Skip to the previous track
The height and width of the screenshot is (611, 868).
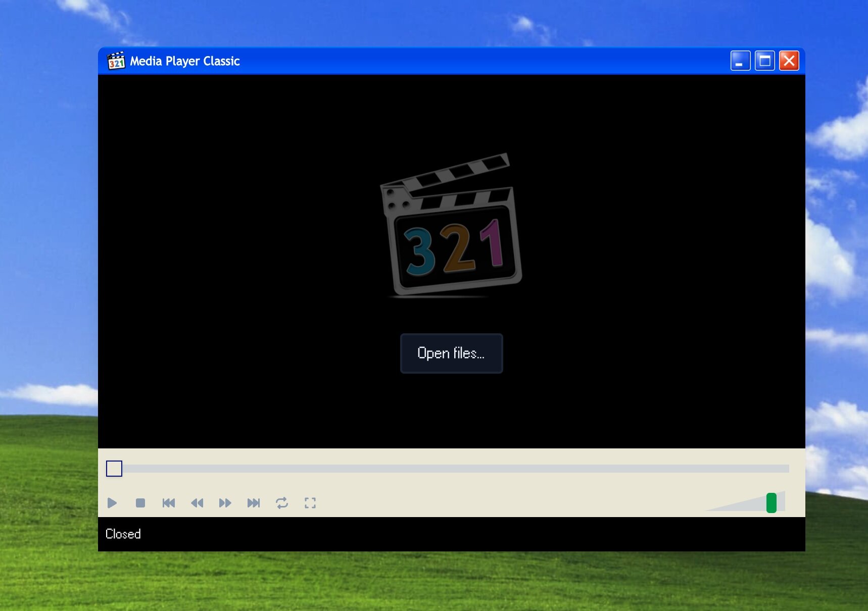pyautogui.click(x=169, y=503)
